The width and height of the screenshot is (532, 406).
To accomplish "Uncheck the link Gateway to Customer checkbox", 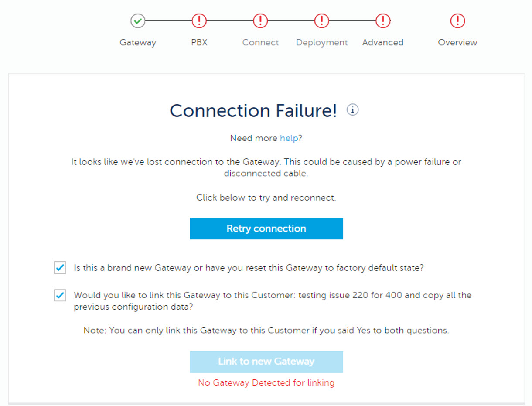I will point(60,296).
